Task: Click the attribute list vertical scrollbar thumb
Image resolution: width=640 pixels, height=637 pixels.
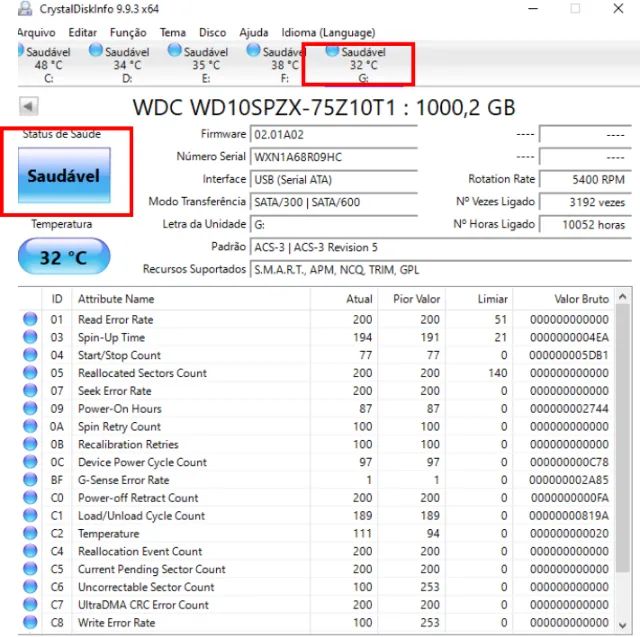Action: tap(622, 438)
